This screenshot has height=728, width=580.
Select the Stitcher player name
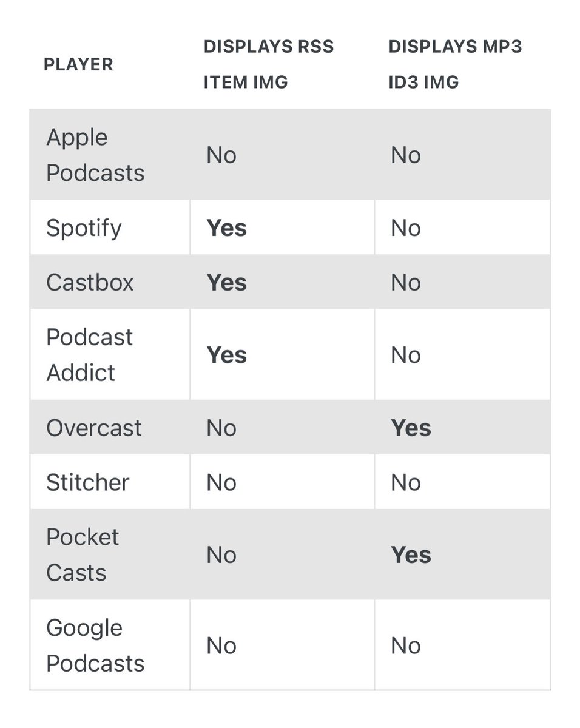coord(88,483)
